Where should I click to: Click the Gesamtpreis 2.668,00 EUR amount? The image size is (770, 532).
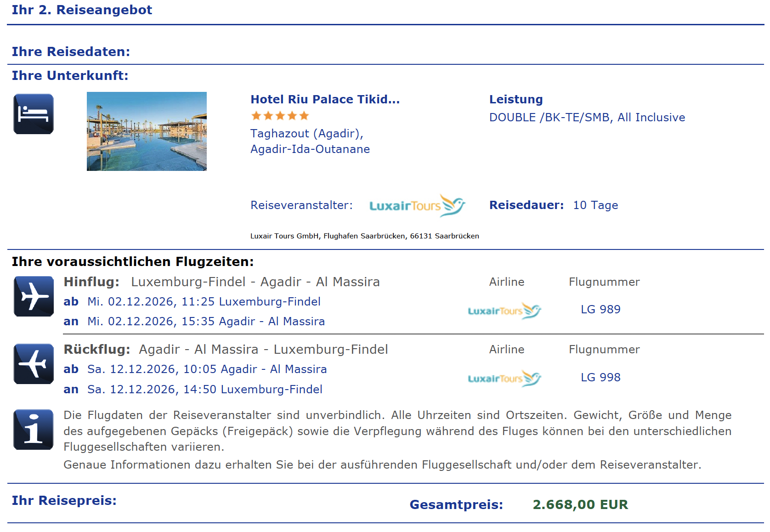click(x=580, y=504)
